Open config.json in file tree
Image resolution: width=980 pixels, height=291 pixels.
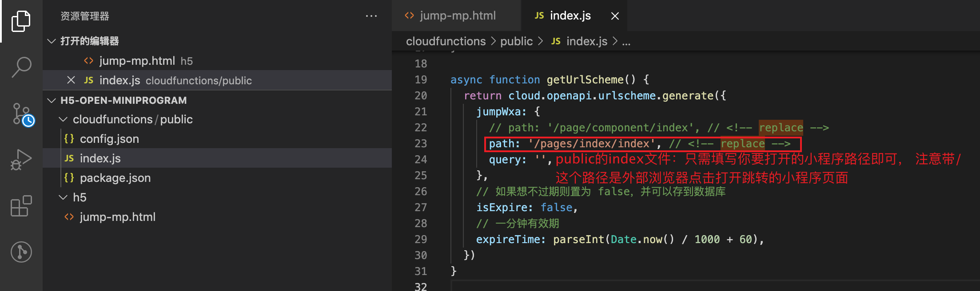pos(217,139)
